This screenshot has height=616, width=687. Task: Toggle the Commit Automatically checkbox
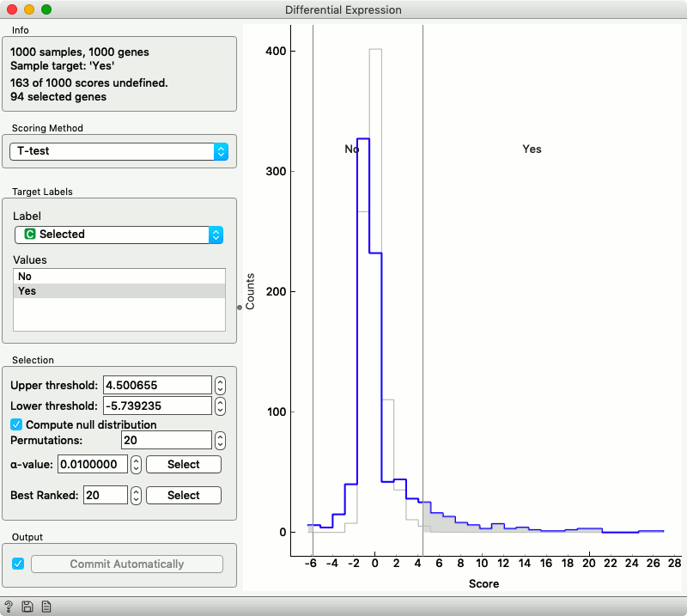18,564
